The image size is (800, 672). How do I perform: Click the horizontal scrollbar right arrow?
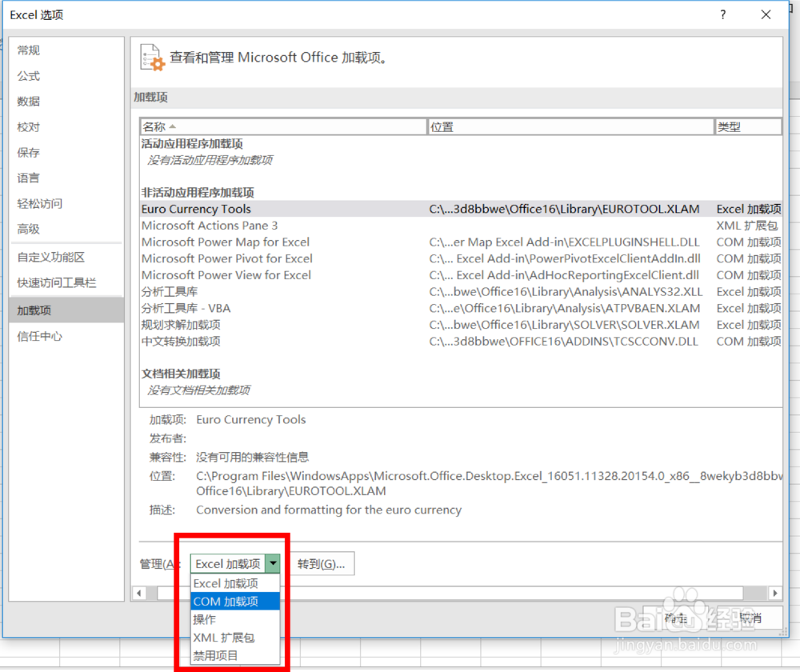(775, 593)
